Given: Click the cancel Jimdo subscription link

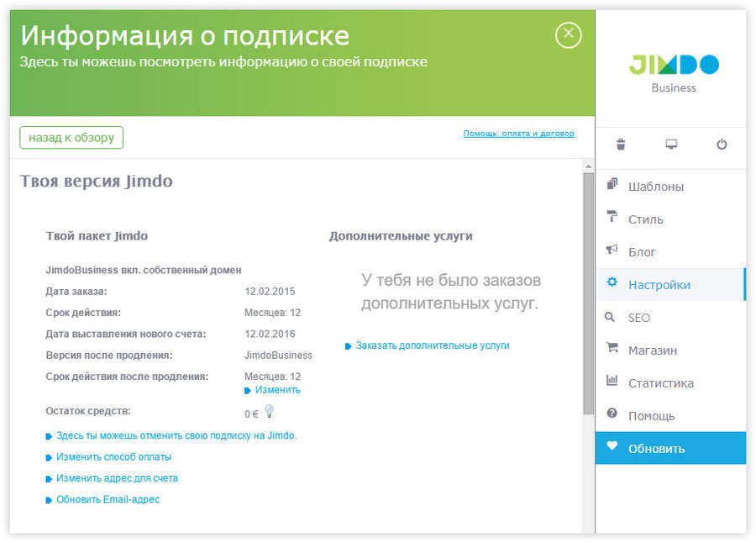Looking at the screenshot, I should pos(176,435).
